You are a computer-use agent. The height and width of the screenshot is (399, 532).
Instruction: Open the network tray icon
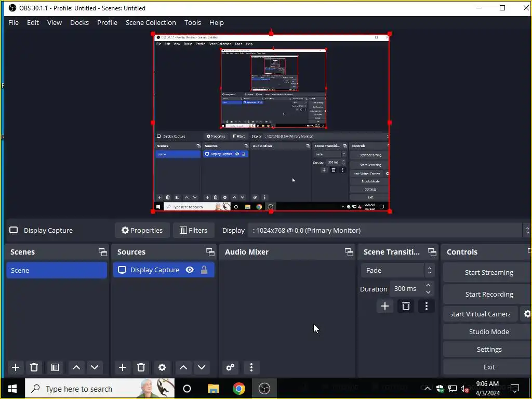click(x=453, y=389)
